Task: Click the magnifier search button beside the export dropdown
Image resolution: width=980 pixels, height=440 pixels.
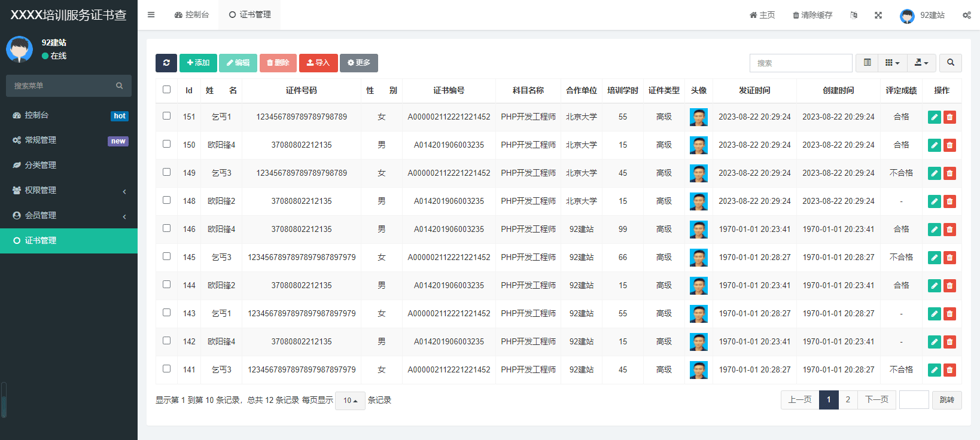Action: click(x=951, y=63)
